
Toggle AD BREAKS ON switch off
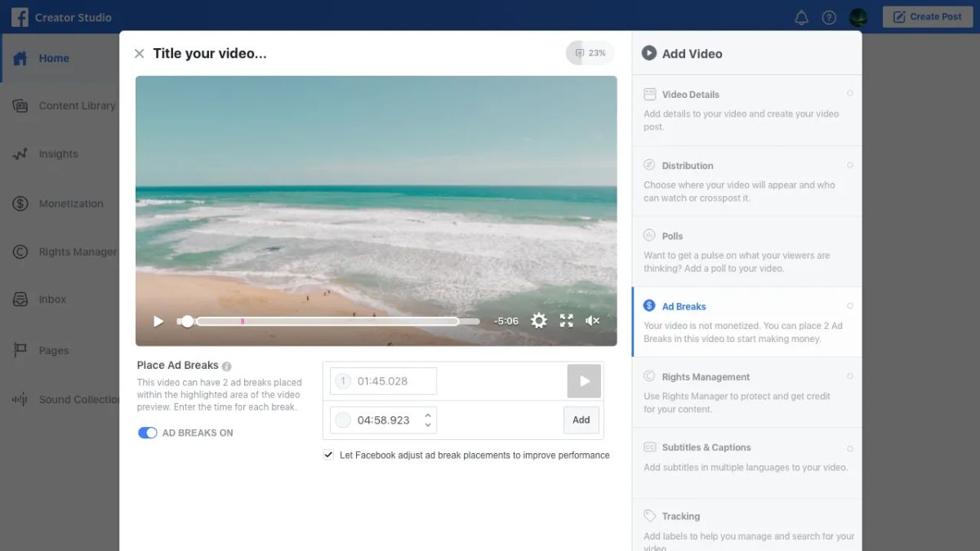[148, 433]
